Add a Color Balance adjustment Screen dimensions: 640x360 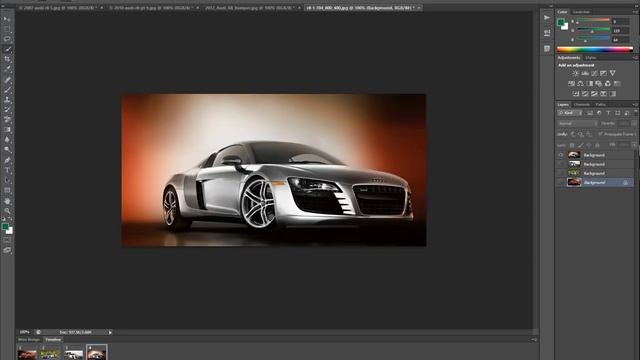tap(580, 84)
